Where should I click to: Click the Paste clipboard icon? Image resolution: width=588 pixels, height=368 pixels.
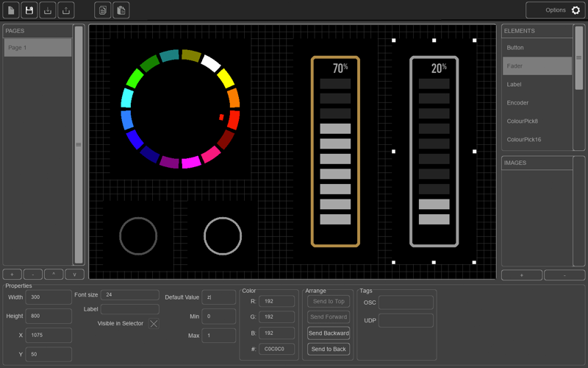pos(121,10)
